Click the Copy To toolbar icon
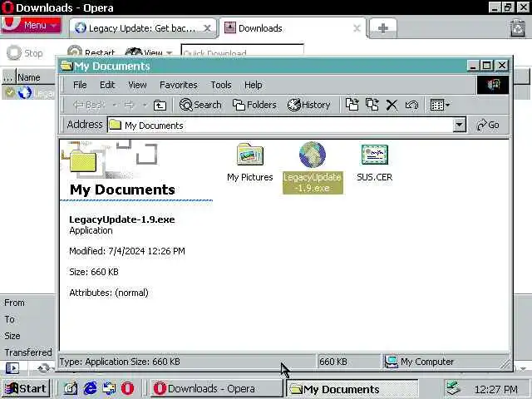The image size is (532, 399). click(x=372, y=105)
